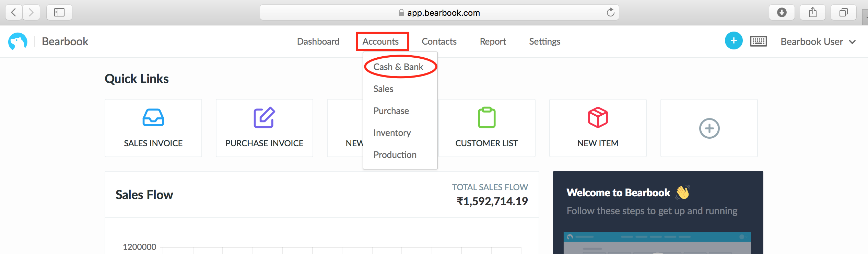Click the Sales Invoice inbox icon

(x=153, y=117)
